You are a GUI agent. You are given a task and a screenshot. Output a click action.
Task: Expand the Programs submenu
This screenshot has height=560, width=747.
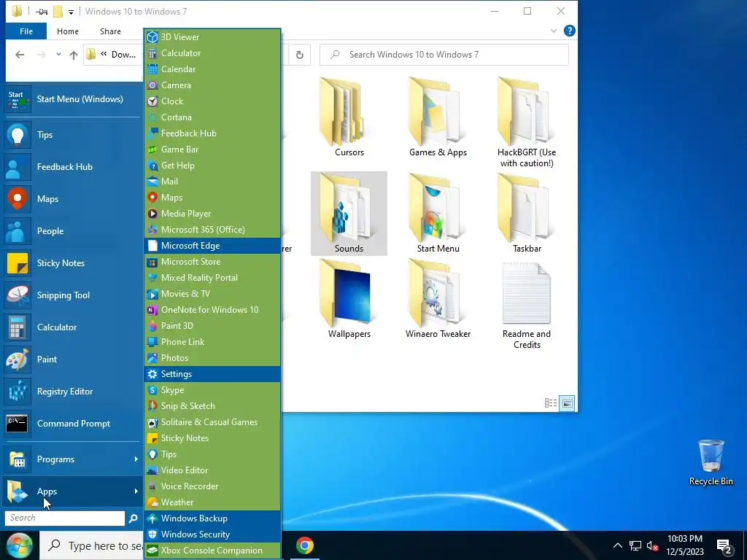(x=73, y=459)
